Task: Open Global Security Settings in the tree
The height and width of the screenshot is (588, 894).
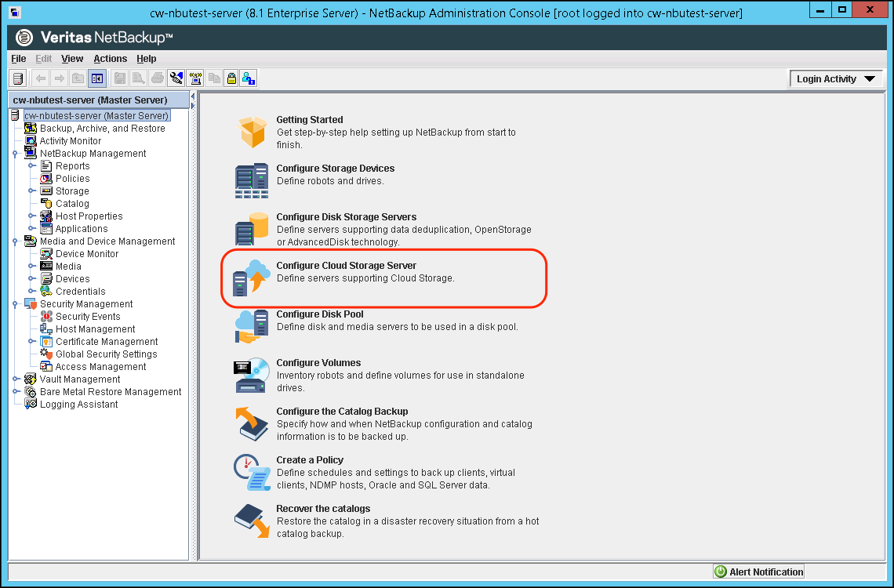Action: (106, 354)
